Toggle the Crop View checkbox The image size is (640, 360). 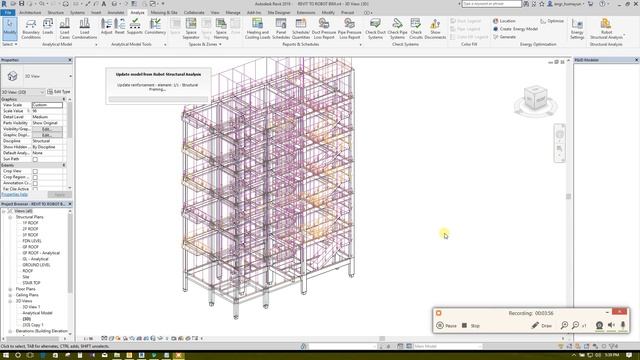point(35,171)
